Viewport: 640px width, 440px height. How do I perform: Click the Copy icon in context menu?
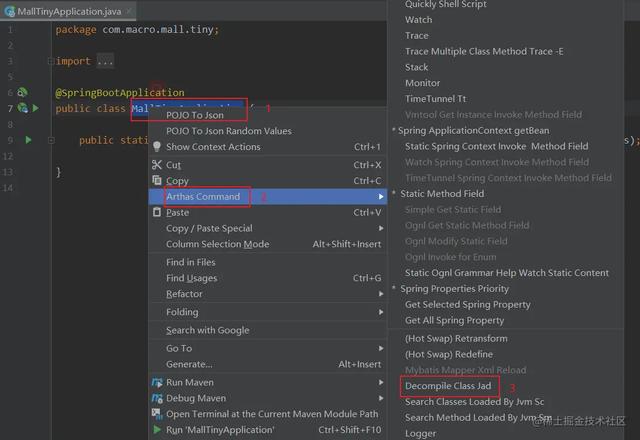[156, 181]
